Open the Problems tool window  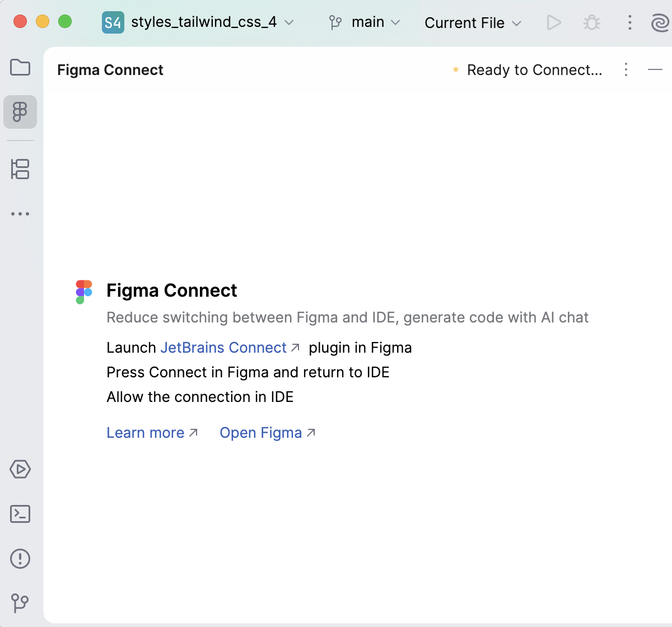click(x=20, y=559)
